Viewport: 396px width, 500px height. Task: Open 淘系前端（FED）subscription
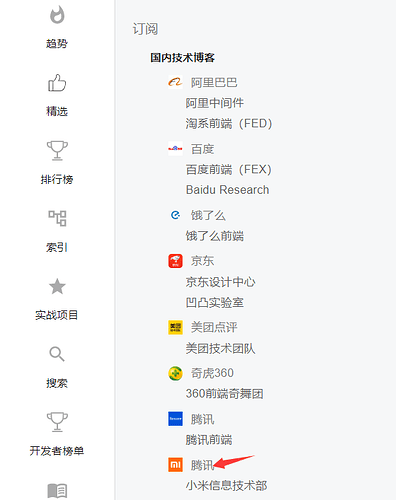tap(229, 124)
